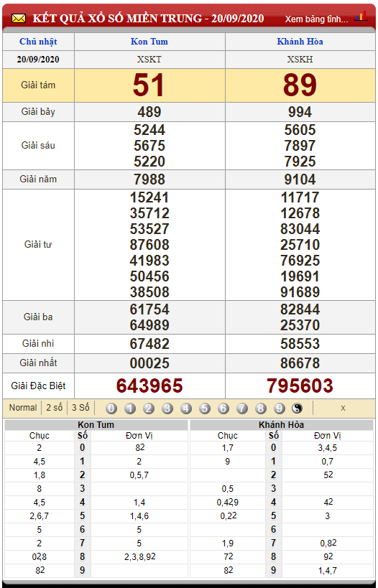378x588 pixels.
Task: Select digit ball 5 filter
Action: (x=205, y=408)
